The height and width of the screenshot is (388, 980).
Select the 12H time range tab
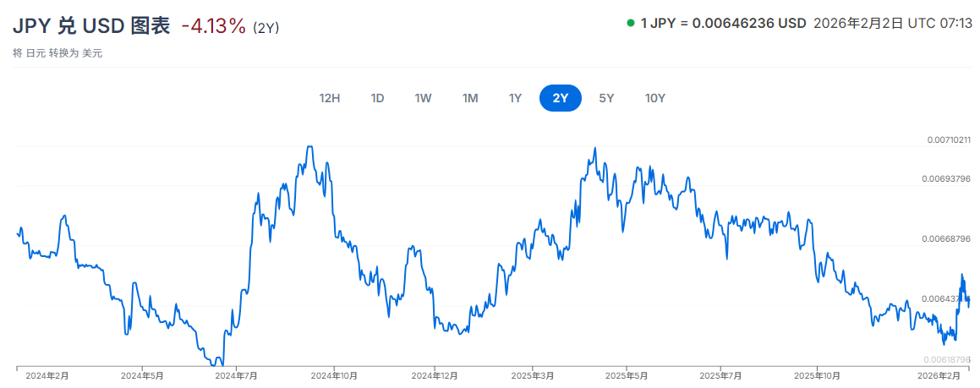pyautogui.click(x=330, y=98)
